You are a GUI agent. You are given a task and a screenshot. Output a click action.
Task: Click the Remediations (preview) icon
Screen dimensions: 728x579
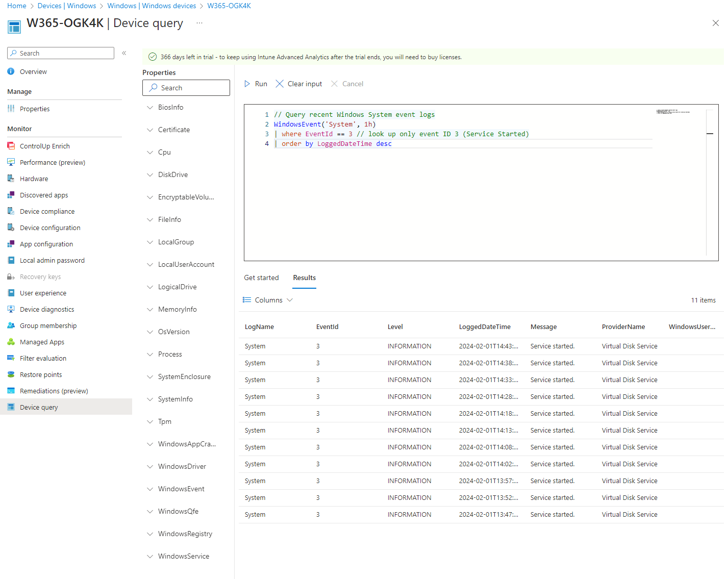11,391
